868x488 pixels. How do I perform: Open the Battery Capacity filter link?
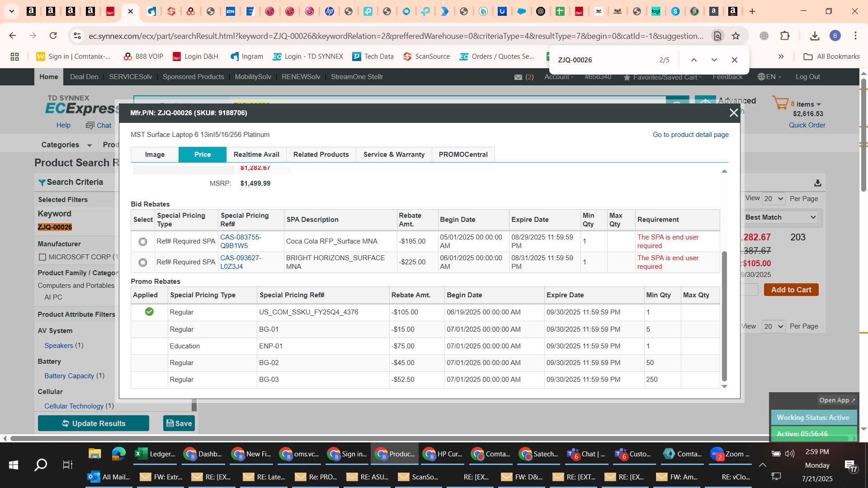[x=69, y=376]
